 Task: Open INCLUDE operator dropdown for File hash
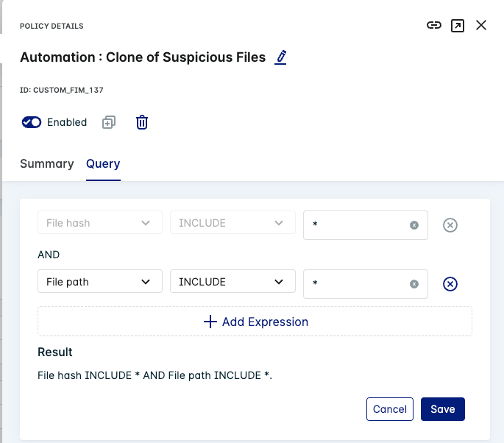pos(233,222)
